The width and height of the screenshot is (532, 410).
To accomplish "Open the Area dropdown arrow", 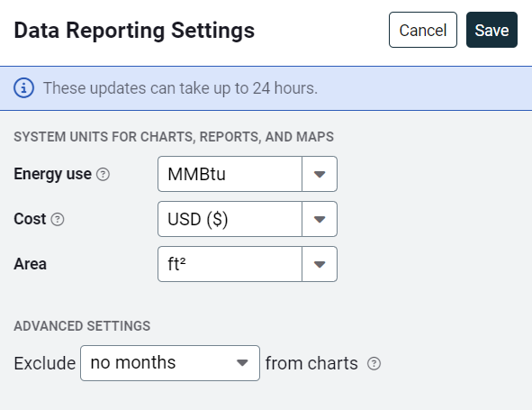I will (x=320, y=264).
